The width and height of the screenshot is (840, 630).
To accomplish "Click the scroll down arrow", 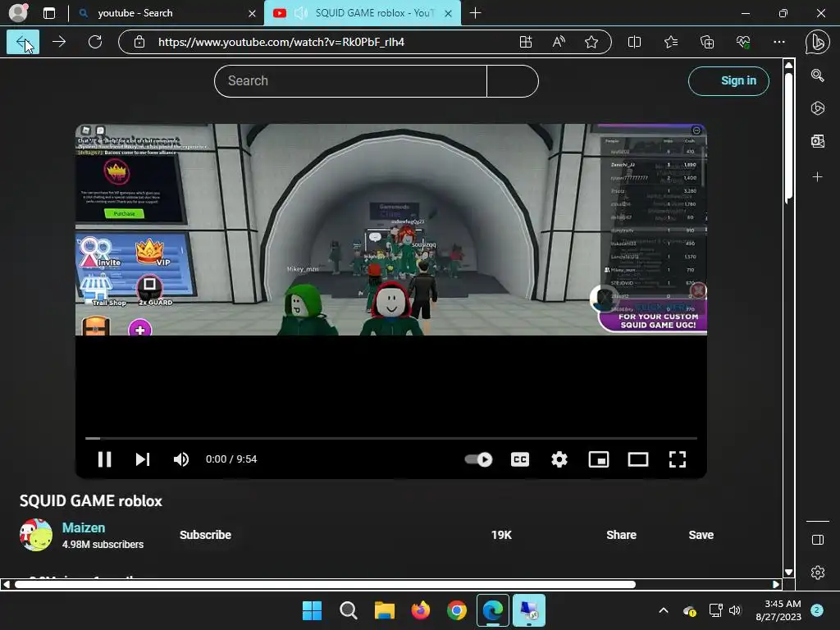I will (x=788, y=572).
